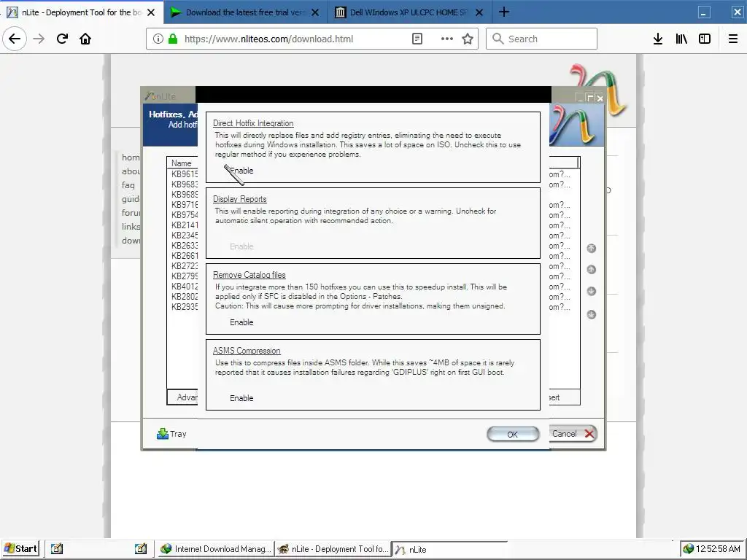Click the 'links' link in page sidebar
This screenshot has width=747, height=560.
131,226
